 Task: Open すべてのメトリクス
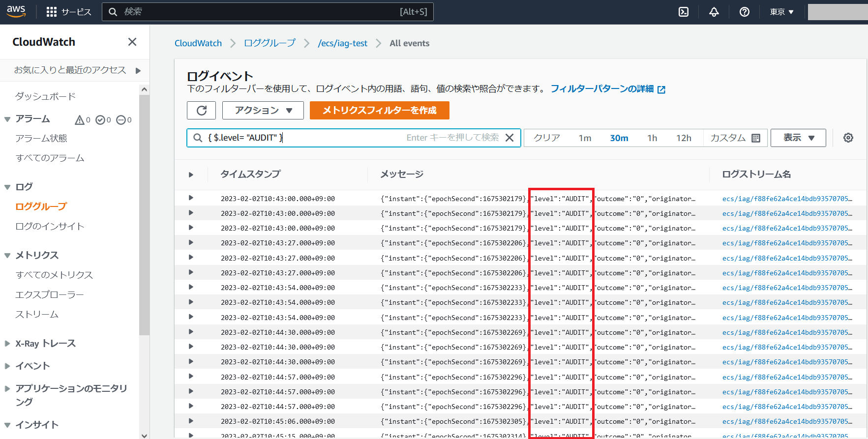coord(54,275)
